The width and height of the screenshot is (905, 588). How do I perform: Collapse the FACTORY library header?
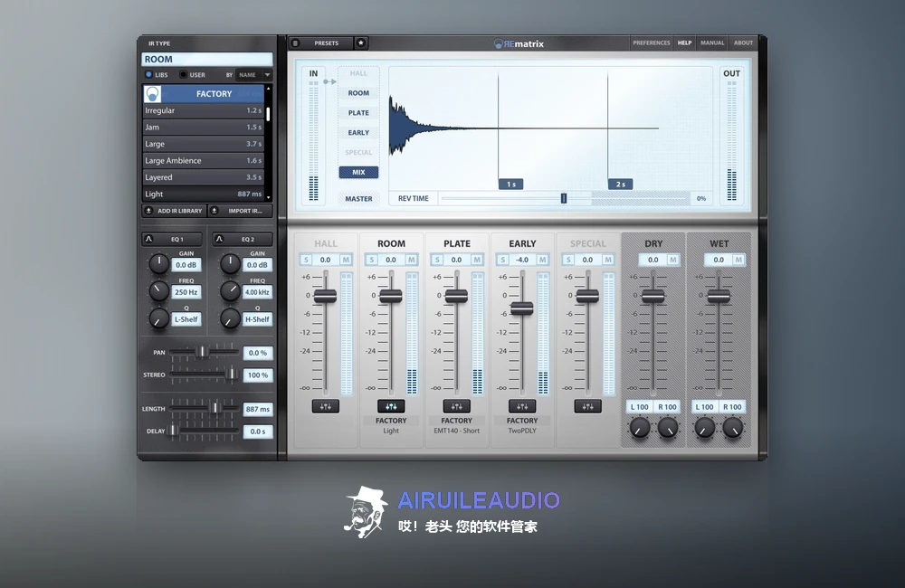[203, 93]
